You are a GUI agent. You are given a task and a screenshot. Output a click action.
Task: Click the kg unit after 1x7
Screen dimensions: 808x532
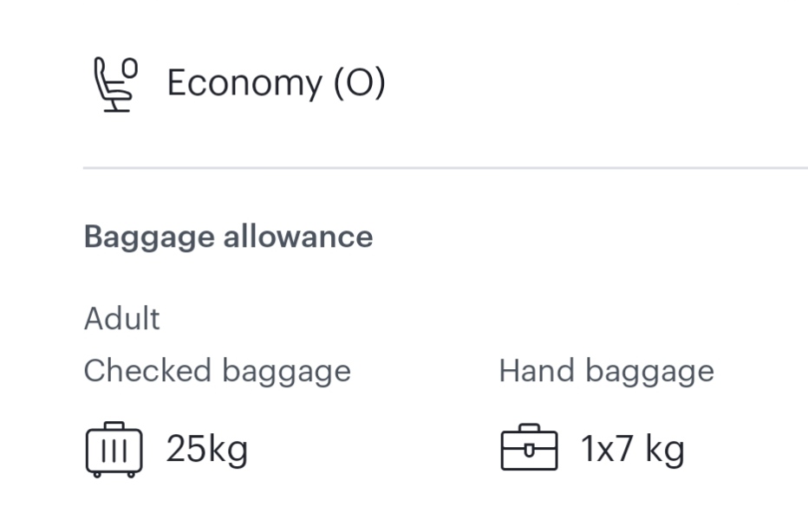665,451
